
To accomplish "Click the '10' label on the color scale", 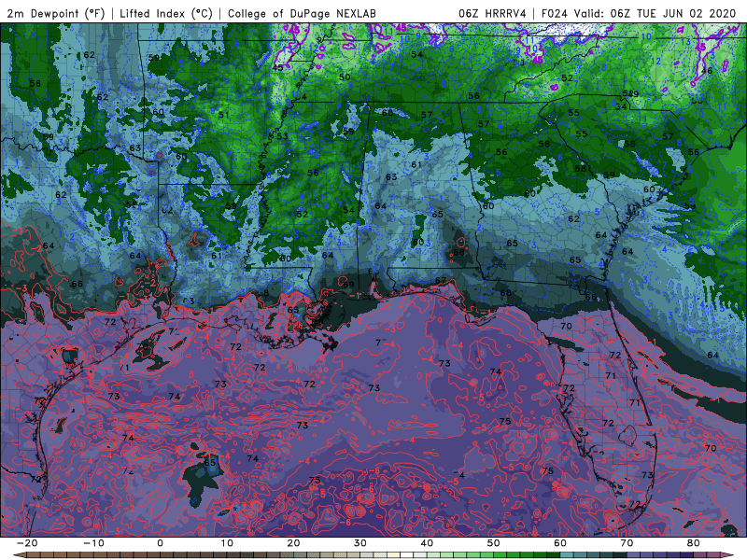I will 227,543.
